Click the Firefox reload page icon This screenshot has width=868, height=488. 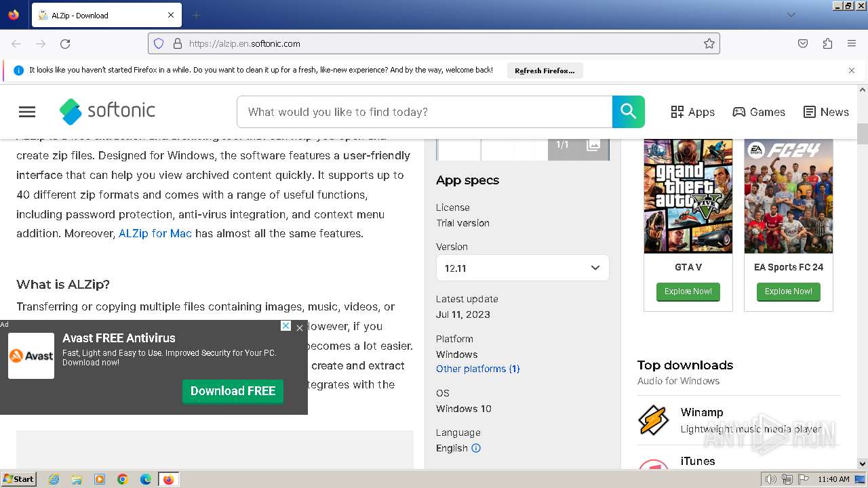click(x=65, y=43)
